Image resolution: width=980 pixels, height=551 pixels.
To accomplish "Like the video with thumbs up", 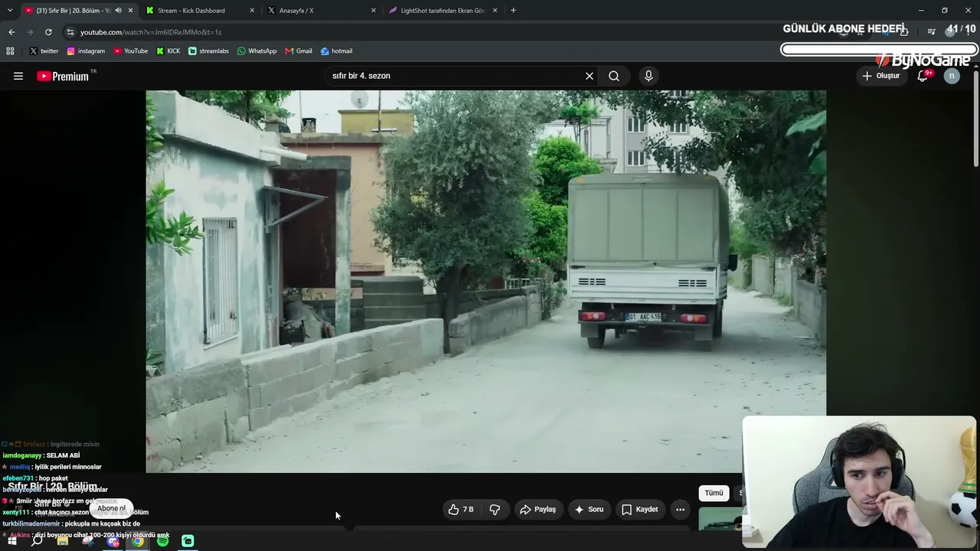I will pos(462,510).
